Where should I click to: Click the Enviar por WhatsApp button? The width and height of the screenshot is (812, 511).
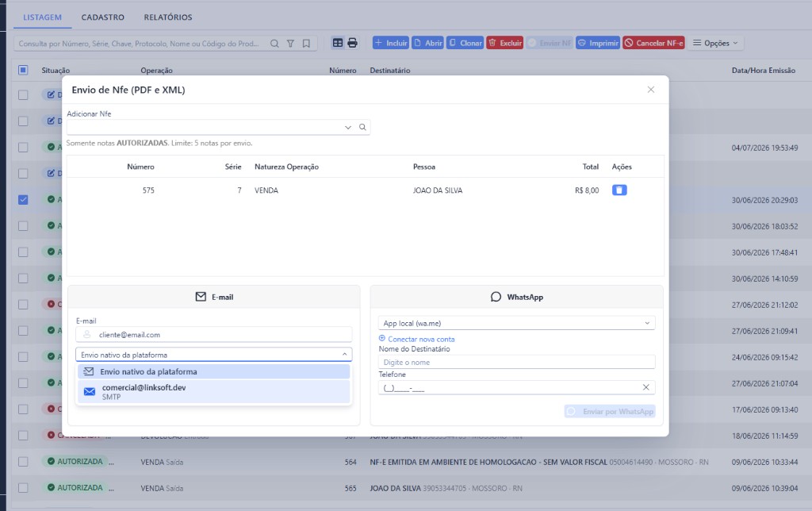tap(610, 412)
